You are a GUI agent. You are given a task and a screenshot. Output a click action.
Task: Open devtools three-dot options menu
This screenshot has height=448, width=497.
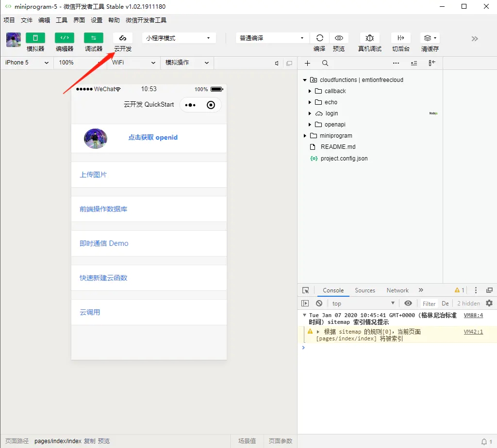coord(476,290)
